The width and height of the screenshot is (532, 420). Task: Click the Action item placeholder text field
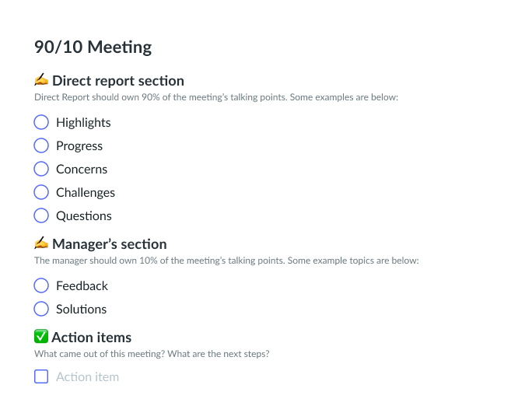pyautogui.click(x=87, y=376)
